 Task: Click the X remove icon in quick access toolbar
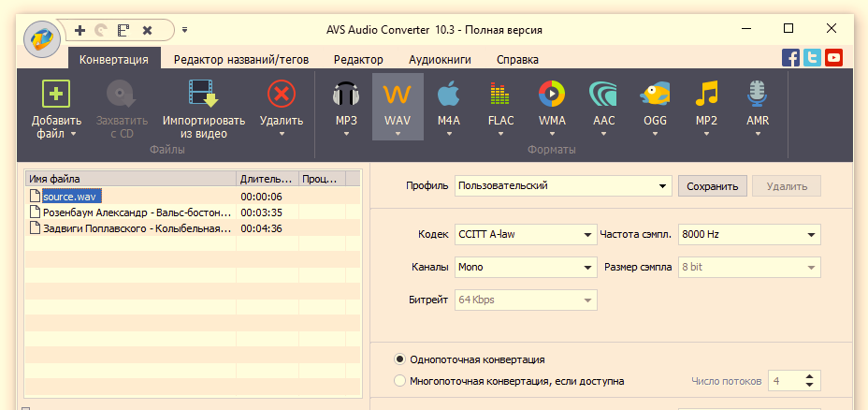point(147,31)
